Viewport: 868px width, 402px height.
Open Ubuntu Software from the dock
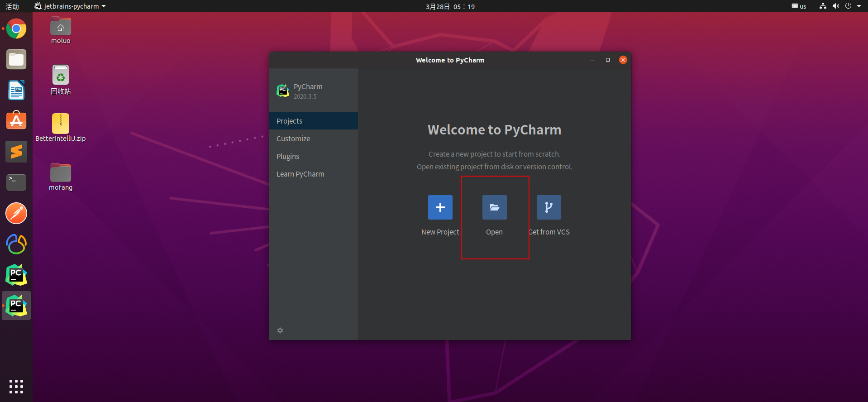coord(16,121)
